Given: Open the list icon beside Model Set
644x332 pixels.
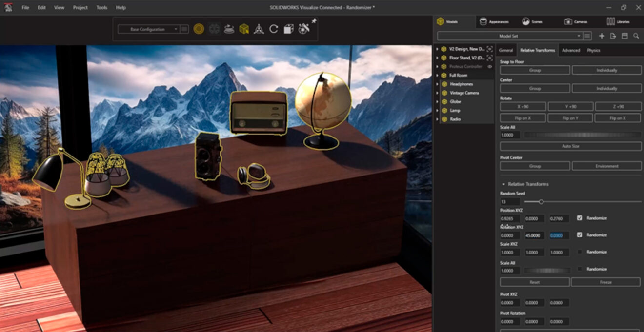Looking at the screenshot, I should coord(588,36).
